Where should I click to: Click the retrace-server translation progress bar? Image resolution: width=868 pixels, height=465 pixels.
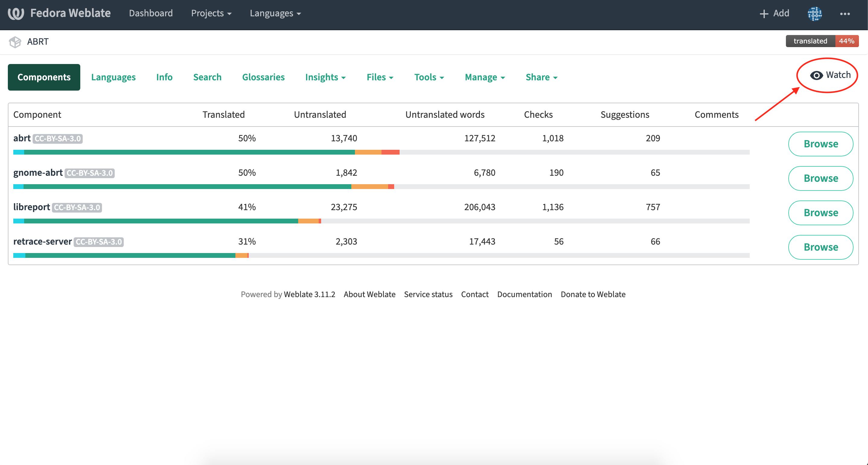381,255
